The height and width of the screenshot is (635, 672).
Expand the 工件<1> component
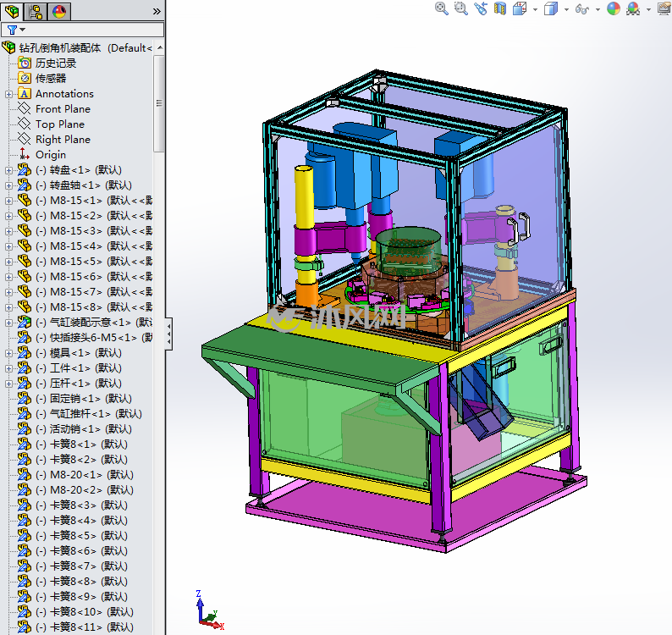[8, 368]
